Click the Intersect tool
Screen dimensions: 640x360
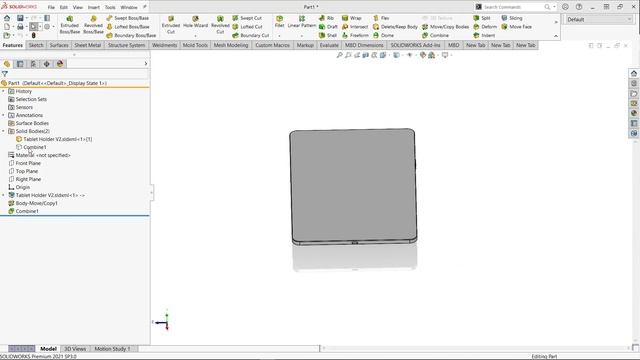(x=355, y=27)
